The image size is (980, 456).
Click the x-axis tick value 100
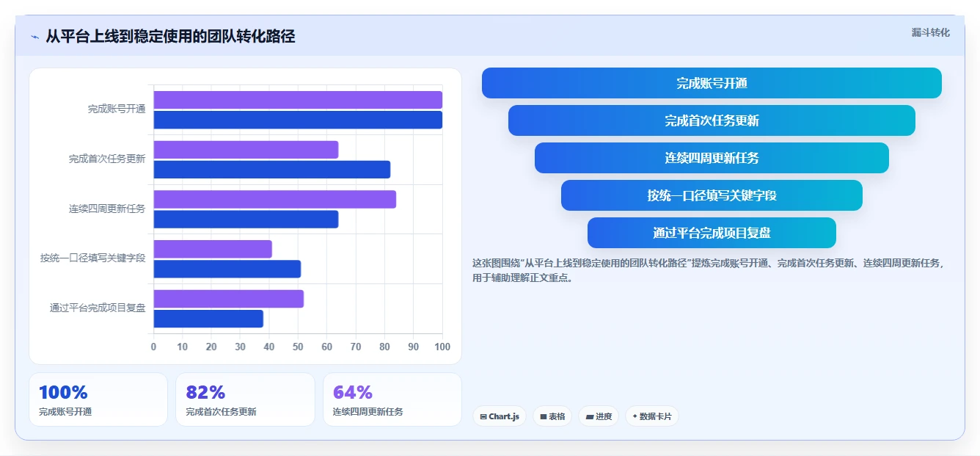point(442,347)
